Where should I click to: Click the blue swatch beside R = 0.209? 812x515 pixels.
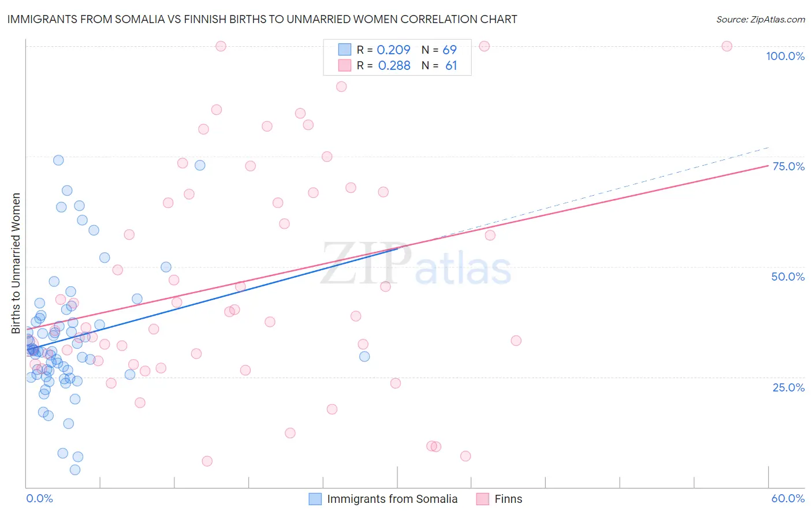tap(345, 50)
